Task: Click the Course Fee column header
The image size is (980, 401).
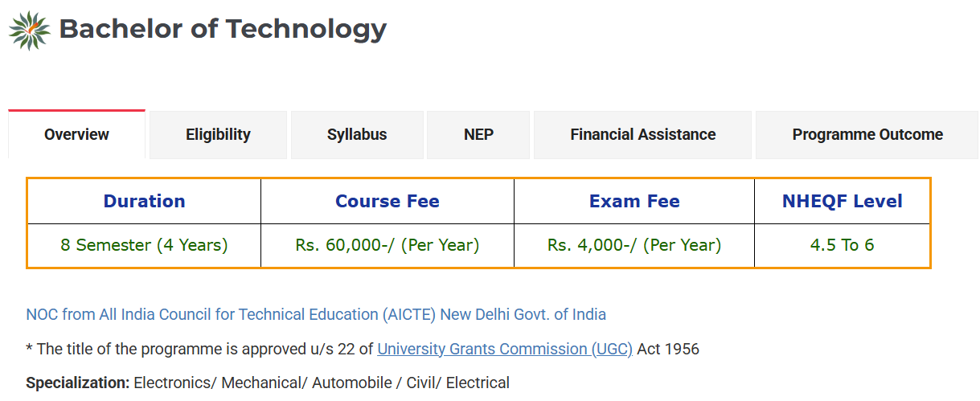Action: tap(387, 202)
